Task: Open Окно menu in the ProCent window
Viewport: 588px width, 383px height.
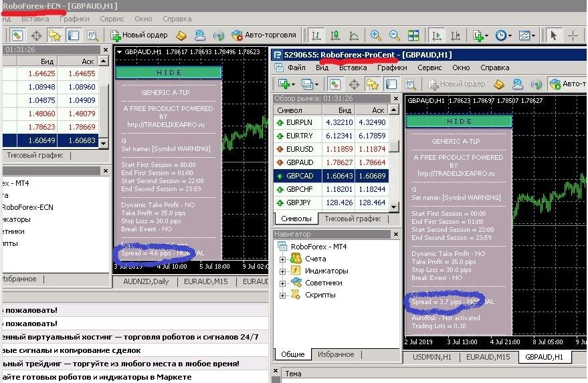Action: tap(461, 68)
